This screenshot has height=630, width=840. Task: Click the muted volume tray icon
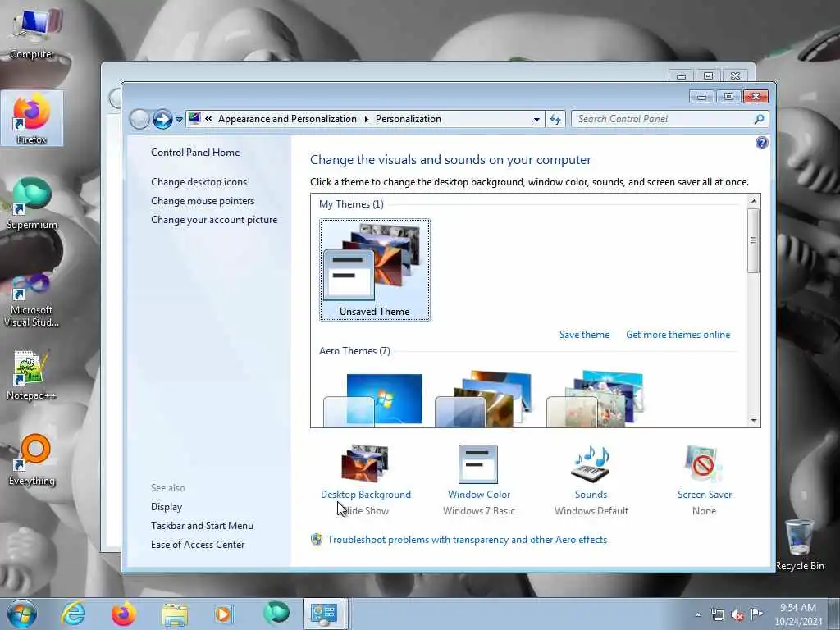click(737, 615)
